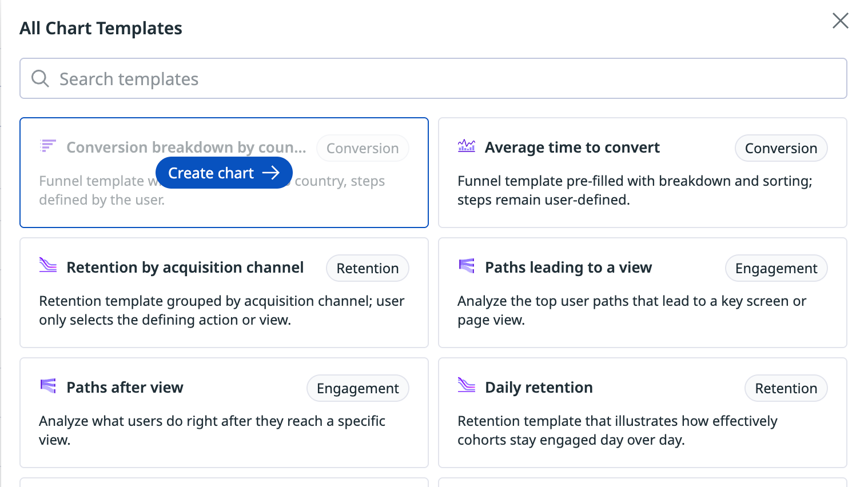The image size is (868, 487).
Task: Type in the Search templates field
Action: click(446, 78)
